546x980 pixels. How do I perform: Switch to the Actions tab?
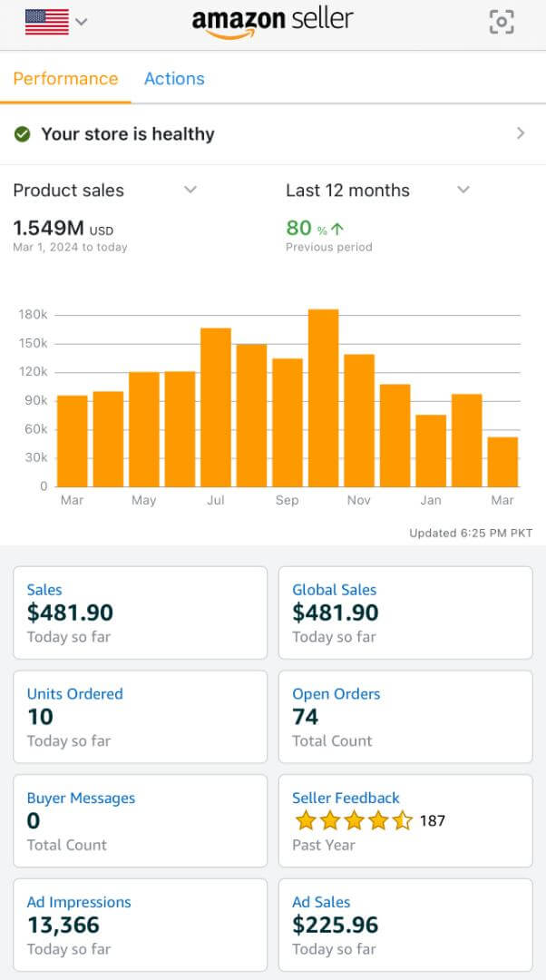tap(174, 78)
